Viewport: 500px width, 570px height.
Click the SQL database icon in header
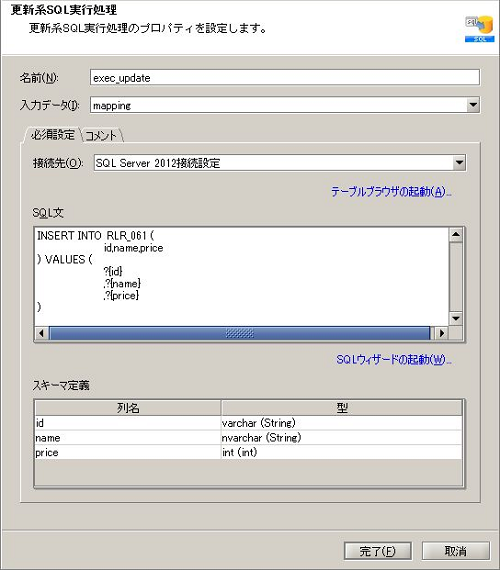[479, 29]
